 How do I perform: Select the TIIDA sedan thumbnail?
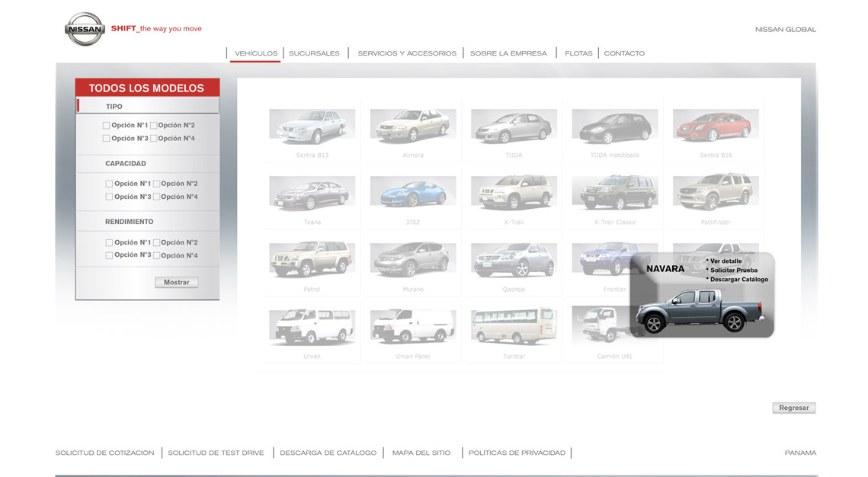click(x=514, y=127)
